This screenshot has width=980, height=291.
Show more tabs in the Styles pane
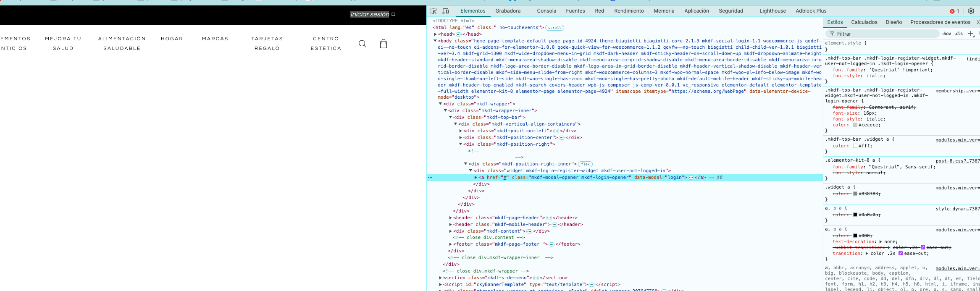point(977,22)
